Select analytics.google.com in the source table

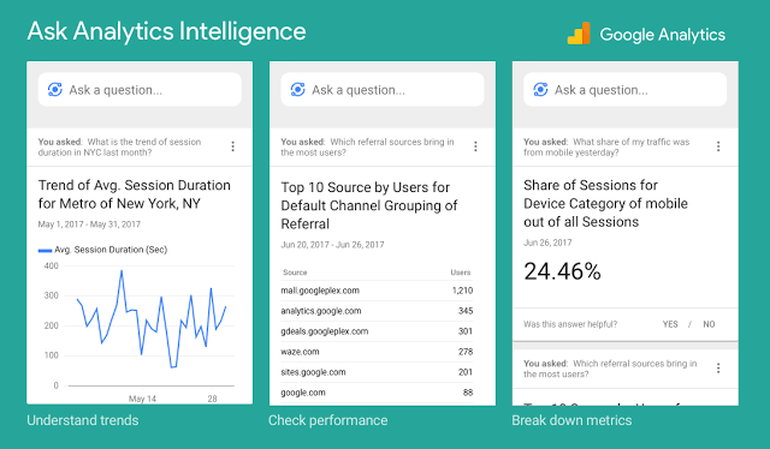click(322, 311)
